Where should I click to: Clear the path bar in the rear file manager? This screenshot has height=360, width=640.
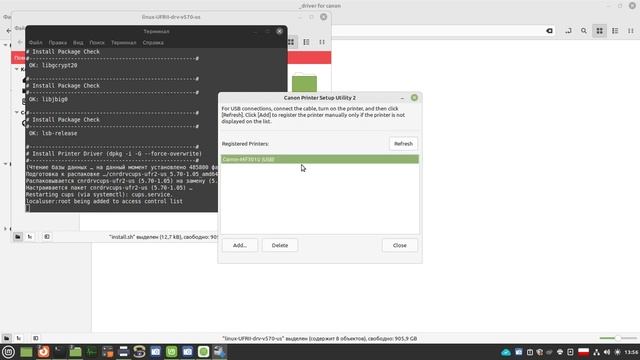click(x=549, y=31)
